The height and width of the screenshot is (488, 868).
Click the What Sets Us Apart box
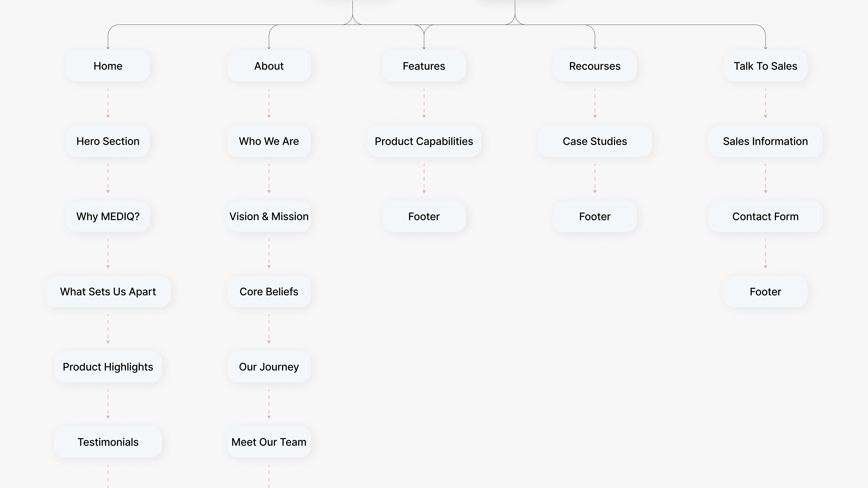pos(108,291)
